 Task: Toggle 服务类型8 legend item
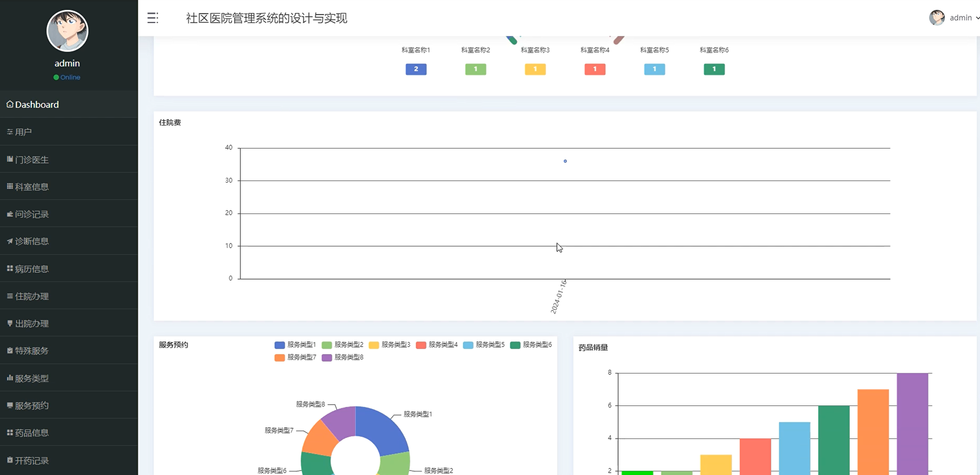343,357
